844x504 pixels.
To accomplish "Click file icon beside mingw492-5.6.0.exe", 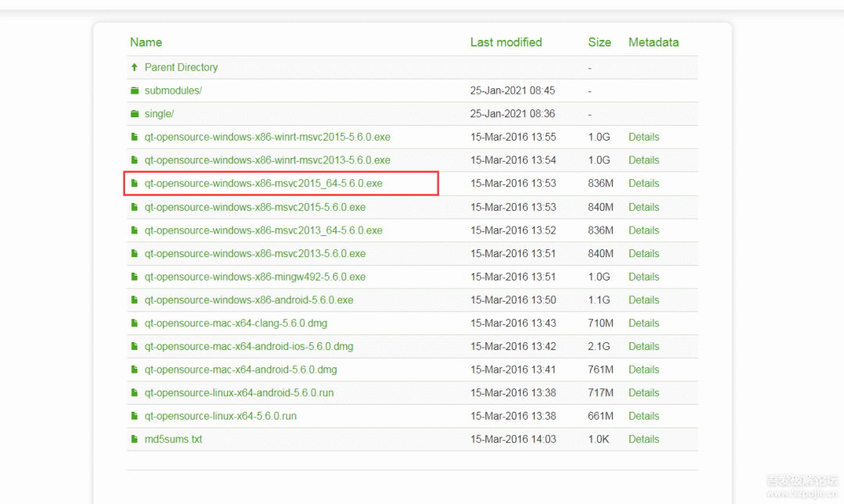I will [x=134, y=277].
